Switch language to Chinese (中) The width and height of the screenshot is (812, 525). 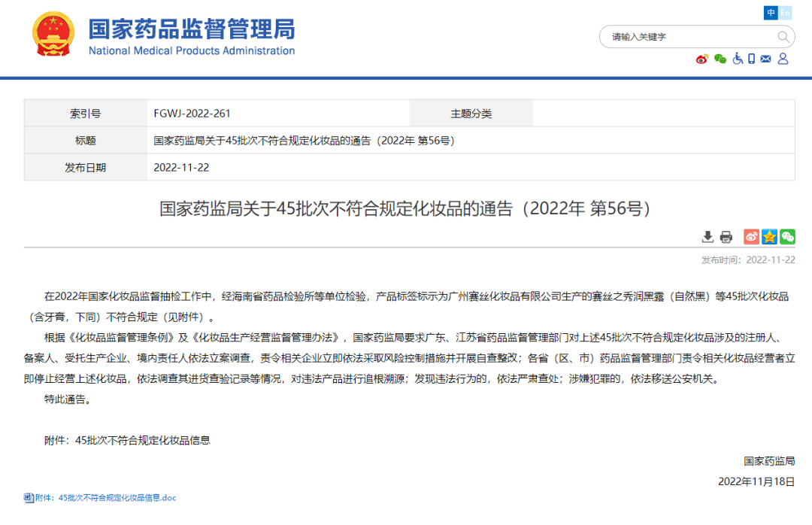771,13
